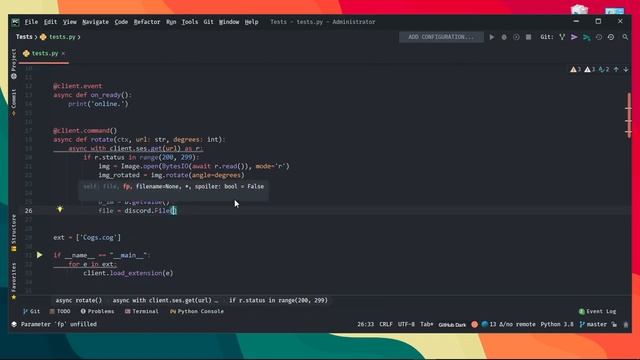The height and width of the screenshot is (360, 640).
Task: Click the async rotate() code breadcrumb
Action: click(79, 300)
